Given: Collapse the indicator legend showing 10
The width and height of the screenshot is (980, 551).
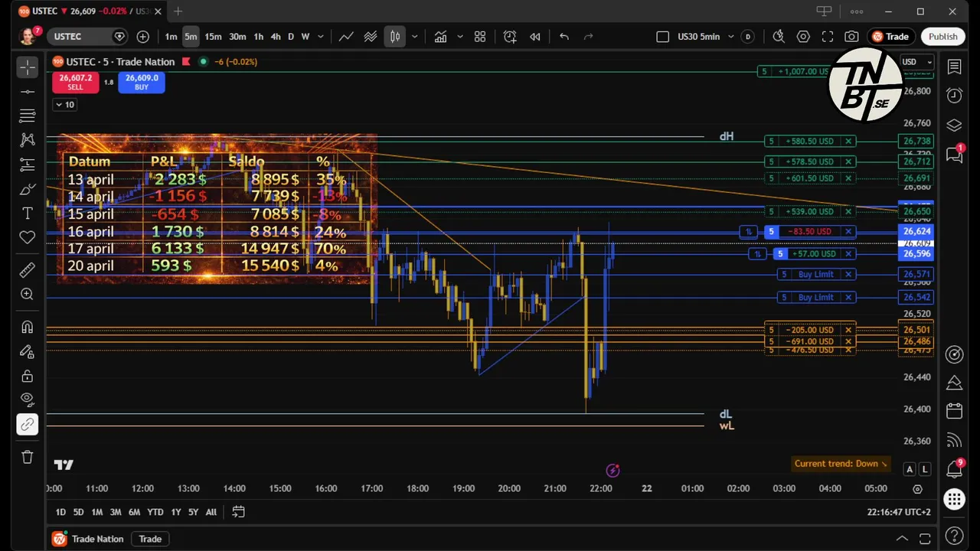Looking at the screenshot, I should click(65, 105).
